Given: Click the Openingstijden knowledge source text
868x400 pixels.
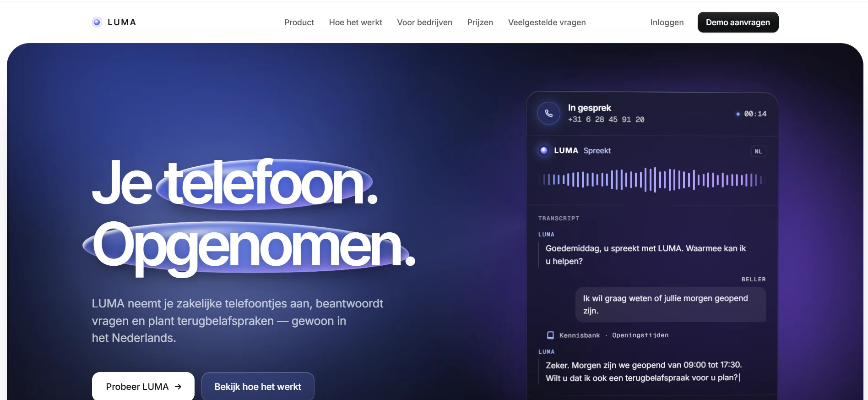Looking at the screenshot, I should pos(640,335).
